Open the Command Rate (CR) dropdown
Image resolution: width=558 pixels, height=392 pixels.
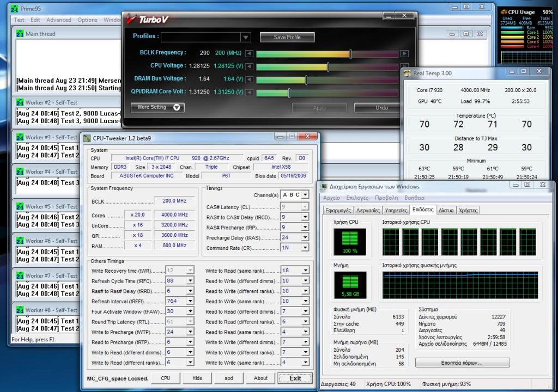[305, 247]
